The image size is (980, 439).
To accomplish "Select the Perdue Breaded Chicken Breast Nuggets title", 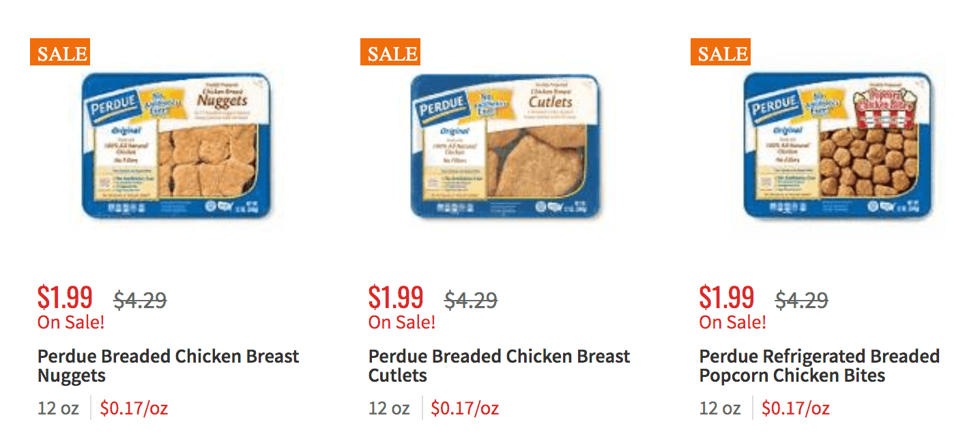I will click(167, 365).
